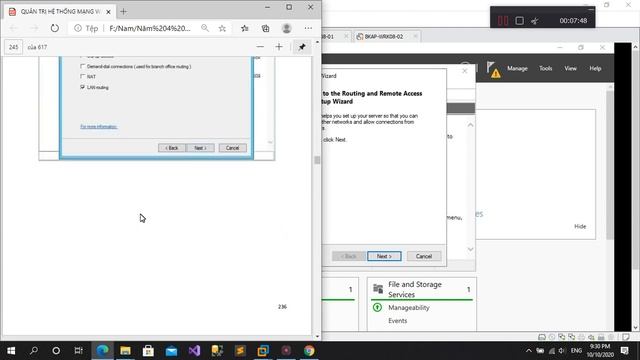The image size is (640, 360).
Task: Open the Edge Settings and more menu
Action: [308, 28]
